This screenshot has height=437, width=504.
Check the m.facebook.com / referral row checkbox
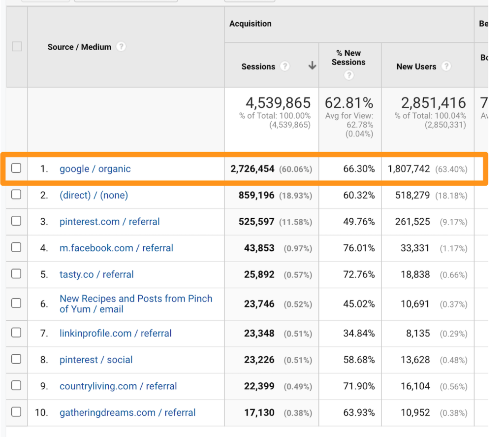point(16,247)
